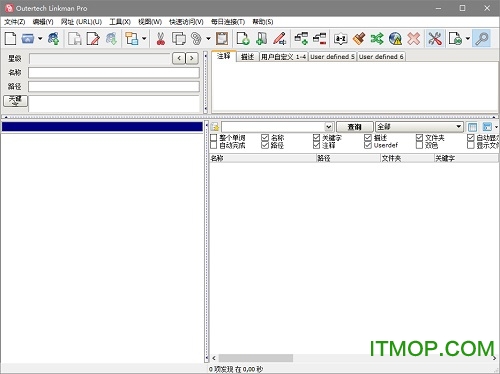Click the grayed globe export icon

[111, 39]
